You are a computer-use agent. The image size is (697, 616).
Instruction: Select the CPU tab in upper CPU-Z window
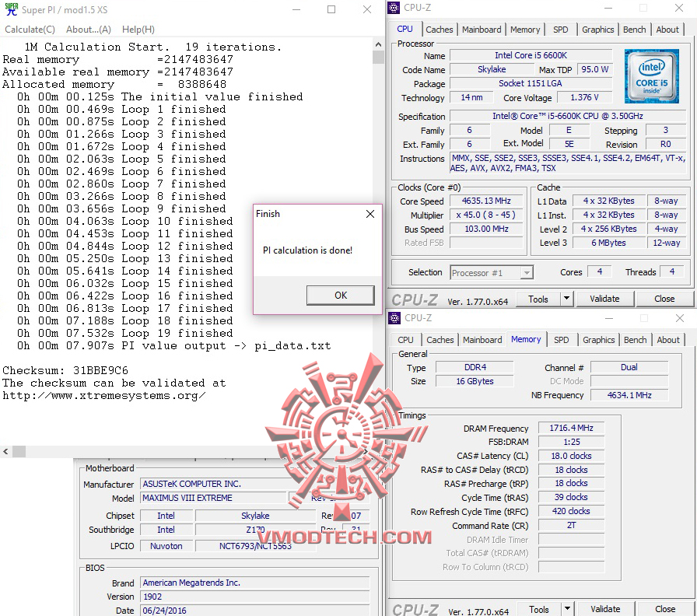pos(405,29)
